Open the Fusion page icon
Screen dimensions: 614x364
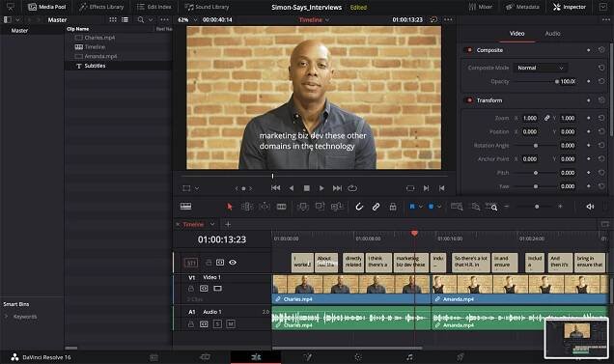click(307, 357)
